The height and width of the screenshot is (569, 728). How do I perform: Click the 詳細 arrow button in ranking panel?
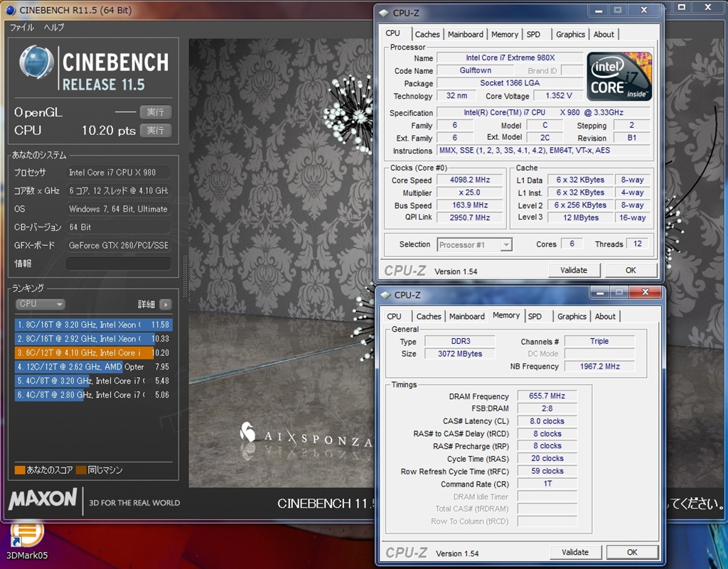tap(165, 304)
